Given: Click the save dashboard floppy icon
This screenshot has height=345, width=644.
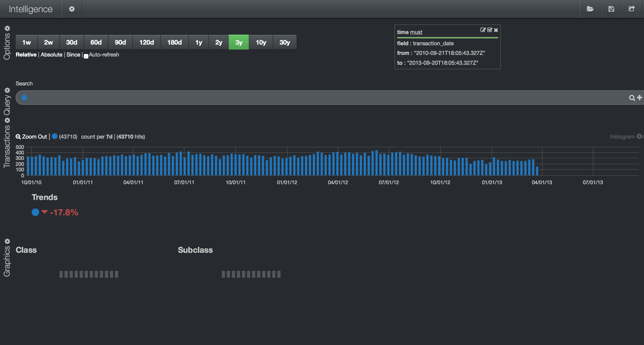Looking at the screenshot, I should [x=611, y=9].
